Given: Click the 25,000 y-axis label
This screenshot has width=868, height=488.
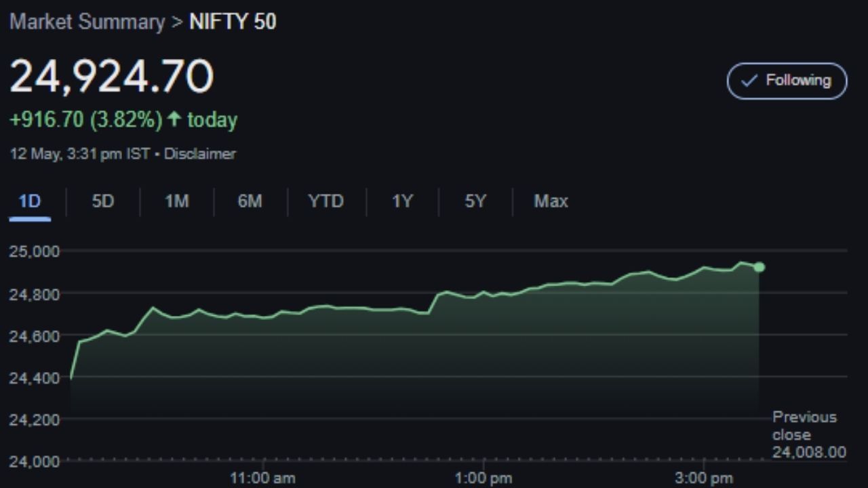Looking at the screenshot, I should 35,251.
